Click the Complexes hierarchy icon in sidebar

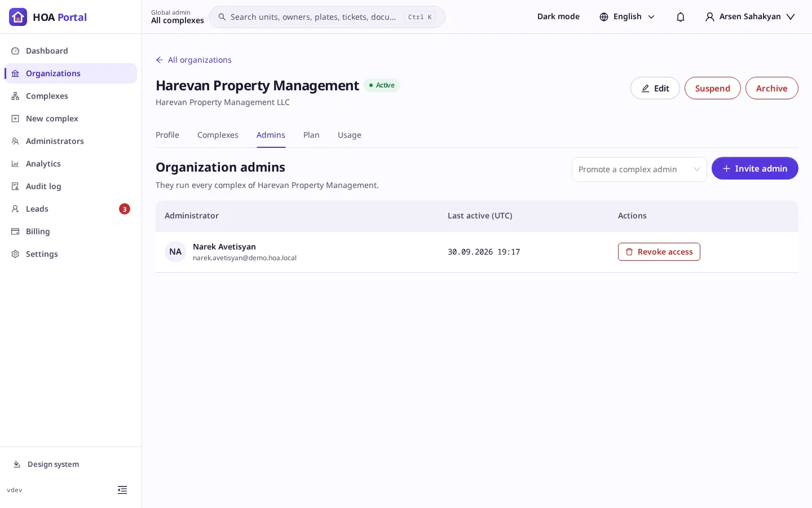click(15, 96)
